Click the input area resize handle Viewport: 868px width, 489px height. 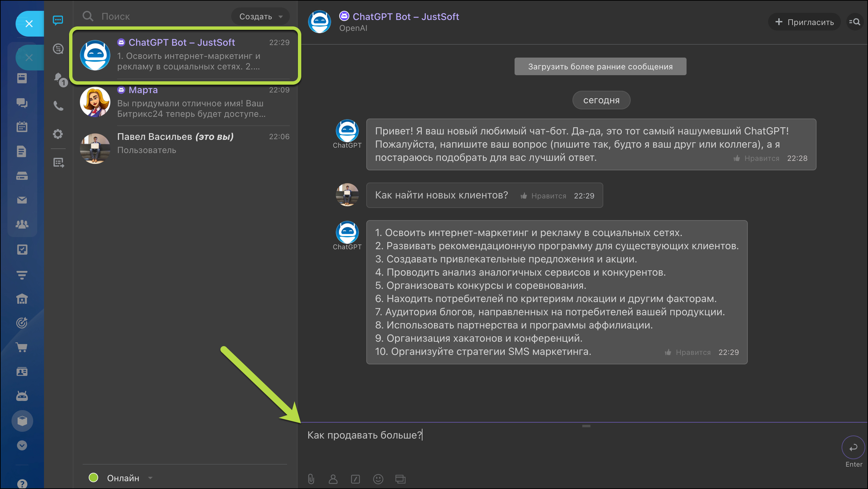[x=586, y=426]
